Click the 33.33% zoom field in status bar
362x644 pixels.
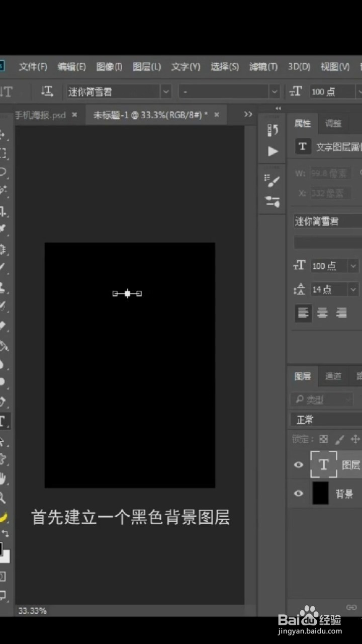(33, 610)
